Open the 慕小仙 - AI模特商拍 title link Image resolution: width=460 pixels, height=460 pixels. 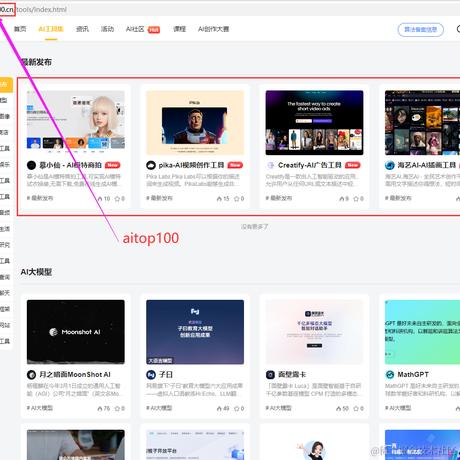point(70,165)
